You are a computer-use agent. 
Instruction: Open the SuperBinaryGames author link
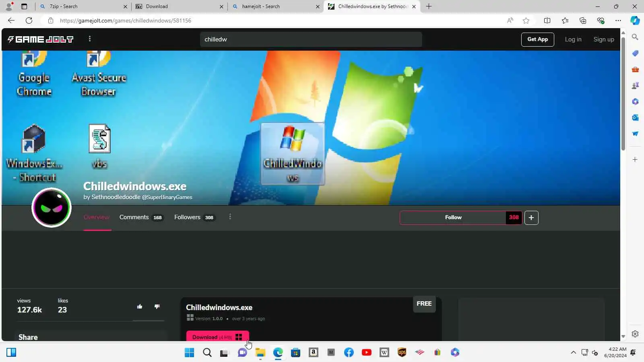tap(167, 197)
